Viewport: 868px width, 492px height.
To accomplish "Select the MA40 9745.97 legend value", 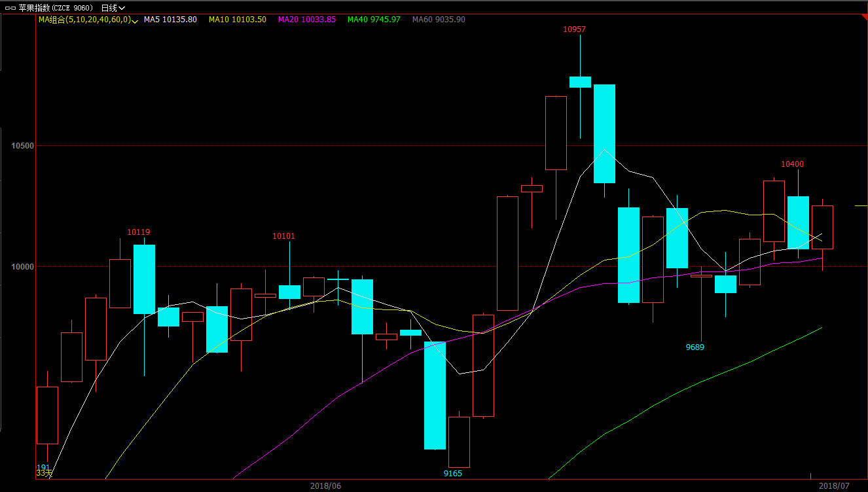I will tap(374, 20).
